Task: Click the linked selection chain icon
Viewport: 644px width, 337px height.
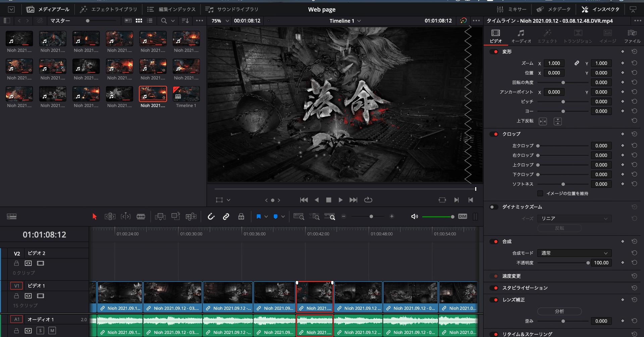Action: click(226, 216)
